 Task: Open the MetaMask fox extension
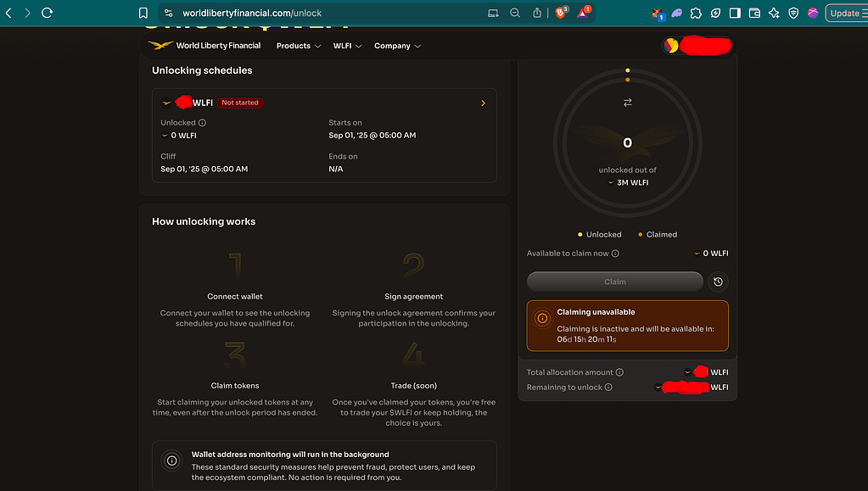(x=658, y=14)
